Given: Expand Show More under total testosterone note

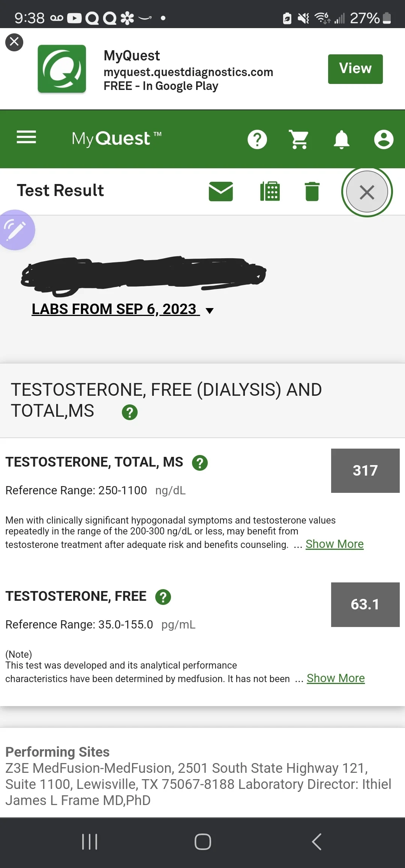Looking at the screenshot, I should [334, 544].
